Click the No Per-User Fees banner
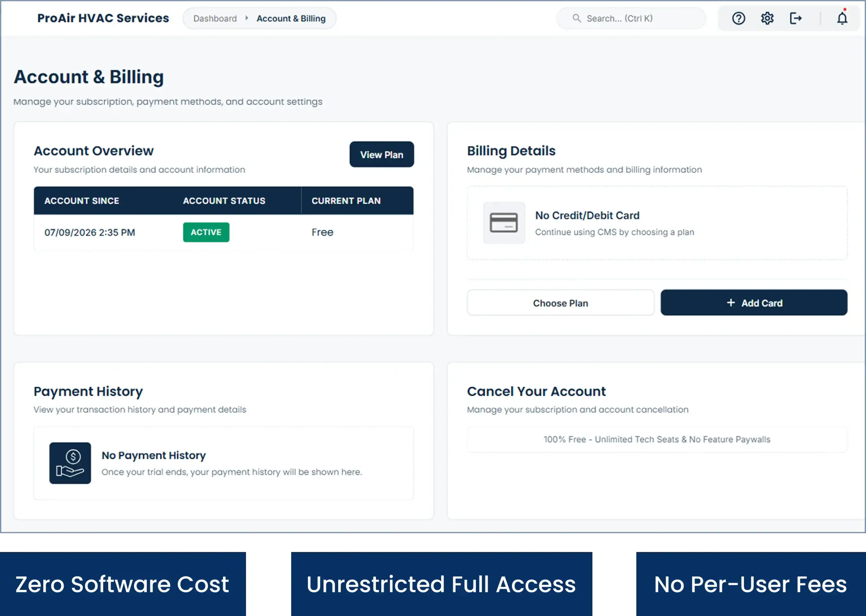Screen dimensions: 866x616 pyautogui.click(x=751, y=584)
